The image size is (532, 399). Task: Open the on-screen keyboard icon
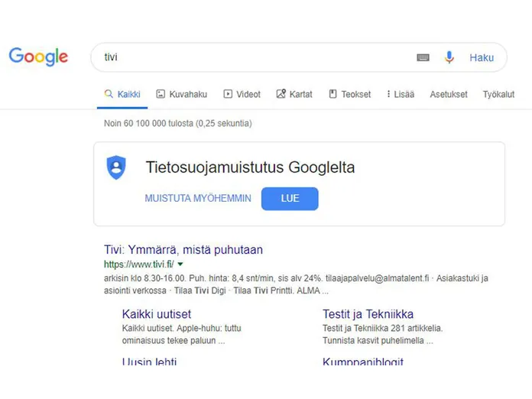pyautogui.click(x=423, y=57)
